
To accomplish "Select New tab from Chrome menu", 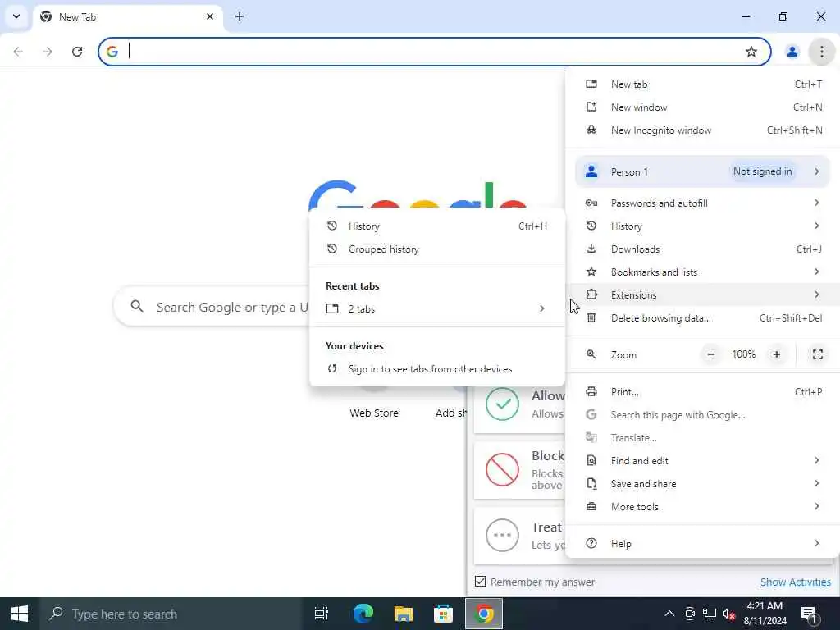I will click(x=702, y=84).
